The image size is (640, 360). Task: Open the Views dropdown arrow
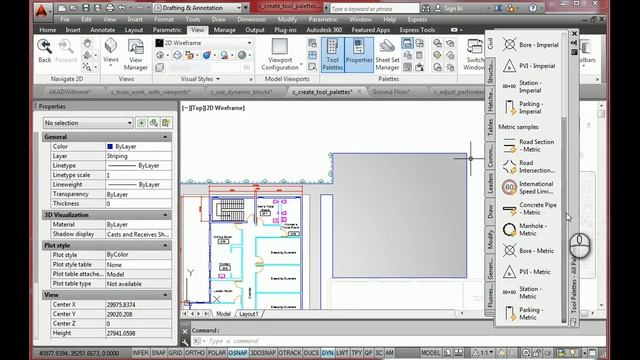[111, 66]
